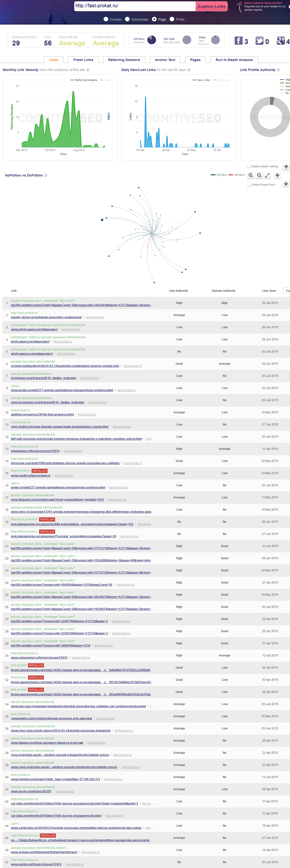Zoom out of the link graph
The width and height of the screenshot is (290, 868).
coord(259,175)
